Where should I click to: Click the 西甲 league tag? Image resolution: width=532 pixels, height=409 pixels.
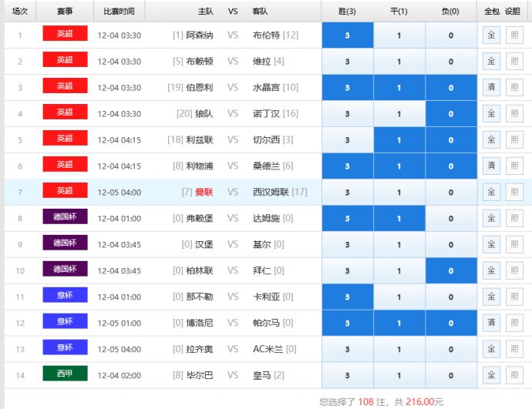click(x=65, y=374)
